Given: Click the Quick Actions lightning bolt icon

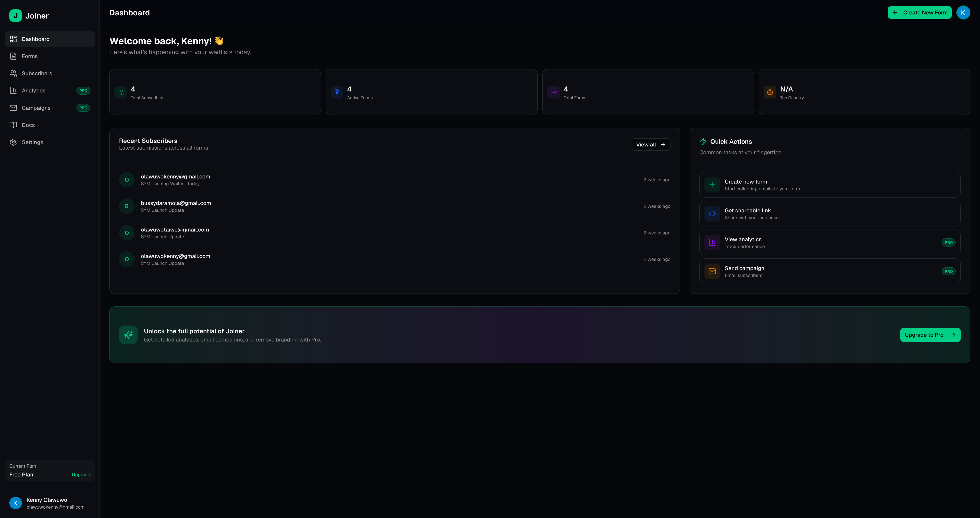Looking at the screenshot, I should click(703, 141).
